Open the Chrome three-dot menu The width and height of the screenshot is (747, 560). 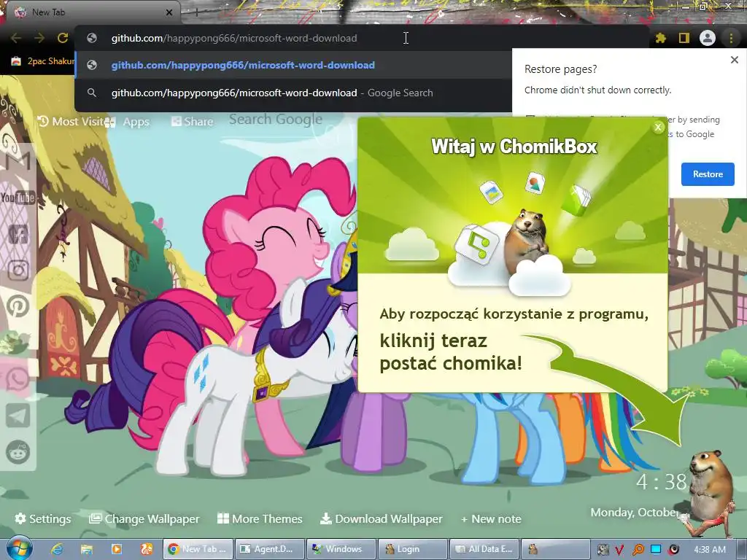(x=731, y=38)
